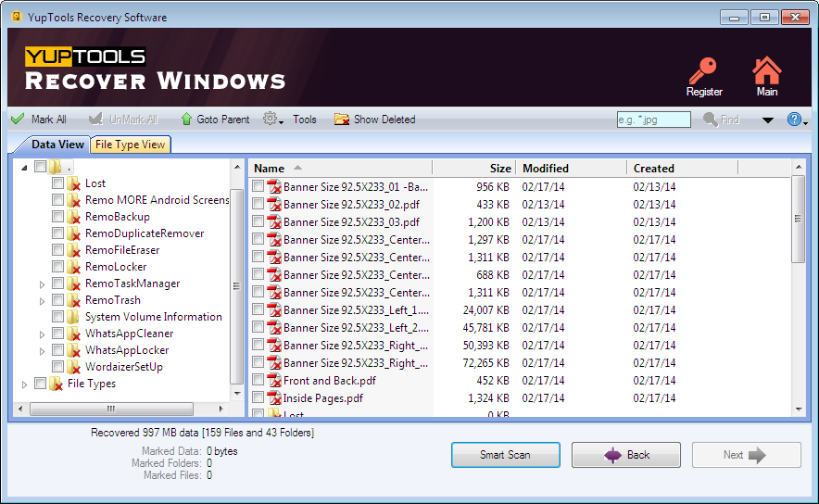This screenshot has width=819, height=504.
Task: Click RemoFileEraser deleted folder icon
Action: (x=73, y=250)
